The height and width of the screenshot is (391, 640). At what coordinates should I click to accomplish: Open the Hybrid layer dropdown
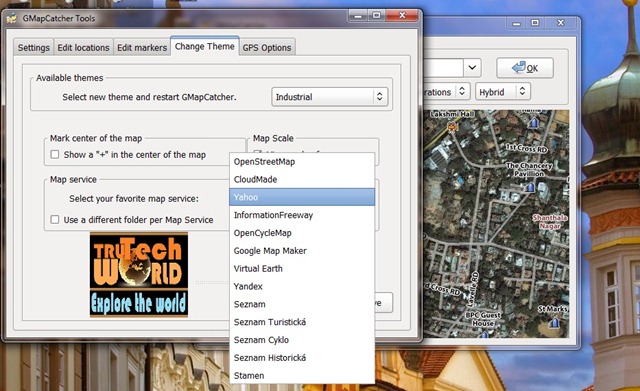pos(503,92)
